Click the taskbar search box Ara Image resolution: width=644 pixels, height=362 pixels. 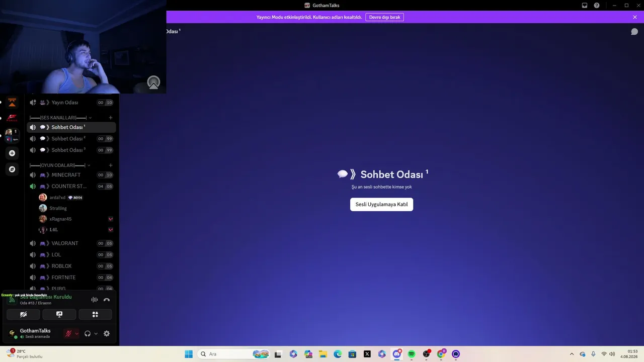[234, 354]
